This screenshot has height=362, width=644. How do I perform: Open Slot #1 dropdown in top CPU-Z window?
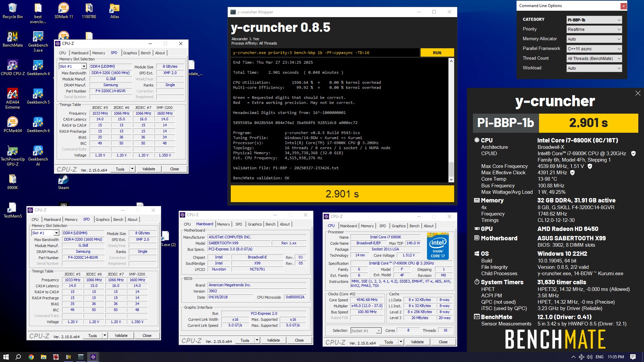click(73, 66)
